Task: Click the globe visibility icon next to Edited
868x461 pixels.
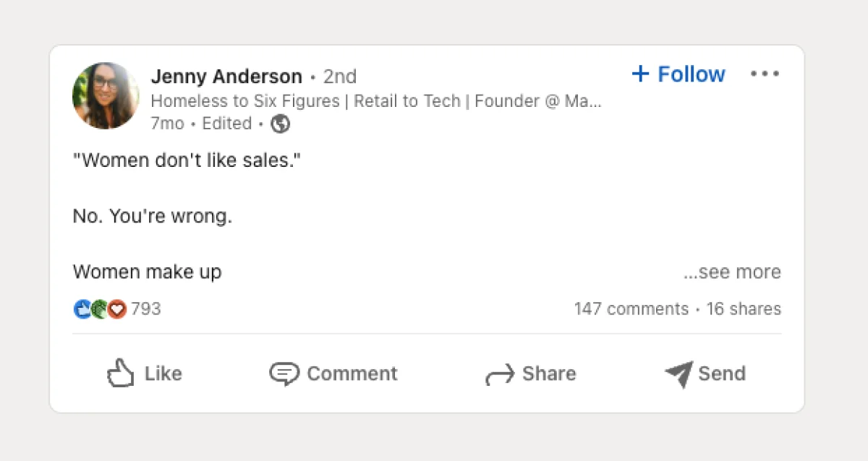Action: pos(280,124)
